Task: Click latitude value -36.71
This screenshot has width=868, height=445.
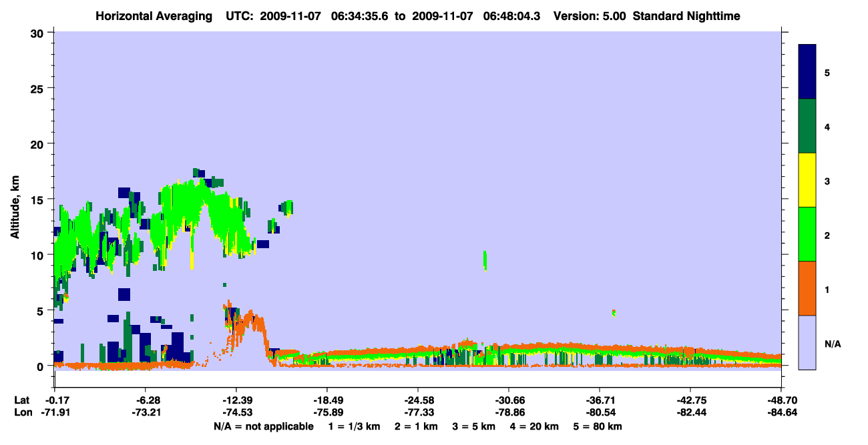Action: tap(600, 400)
